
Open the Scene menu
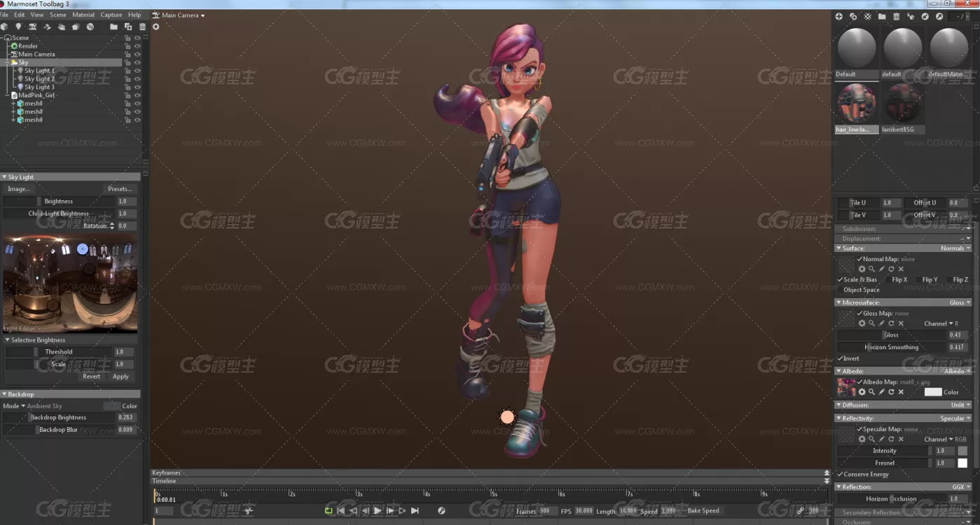(58, 15)
